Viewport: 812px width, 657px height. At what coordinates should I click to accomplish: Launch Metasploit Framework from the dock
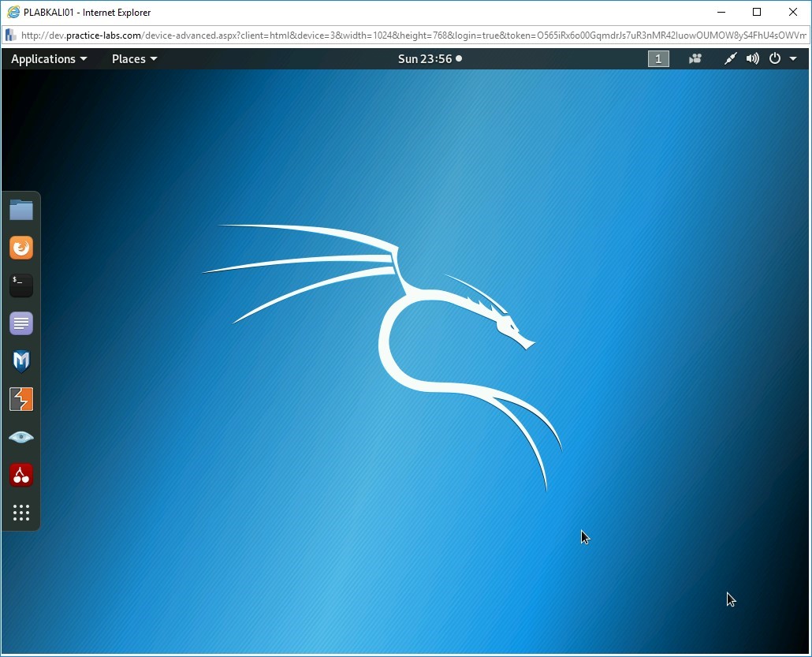coord(21,361)
